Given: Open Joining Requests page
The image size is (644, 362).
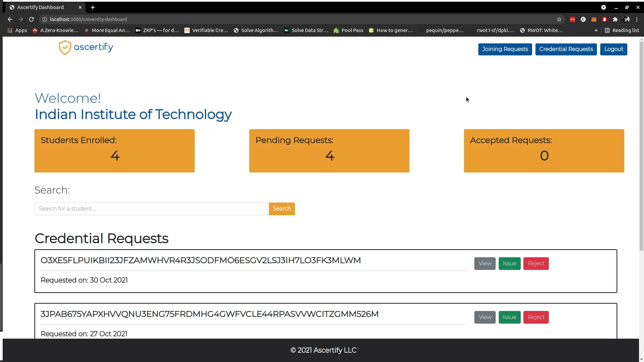Looking at the screenshot, I should coord(505,49).
